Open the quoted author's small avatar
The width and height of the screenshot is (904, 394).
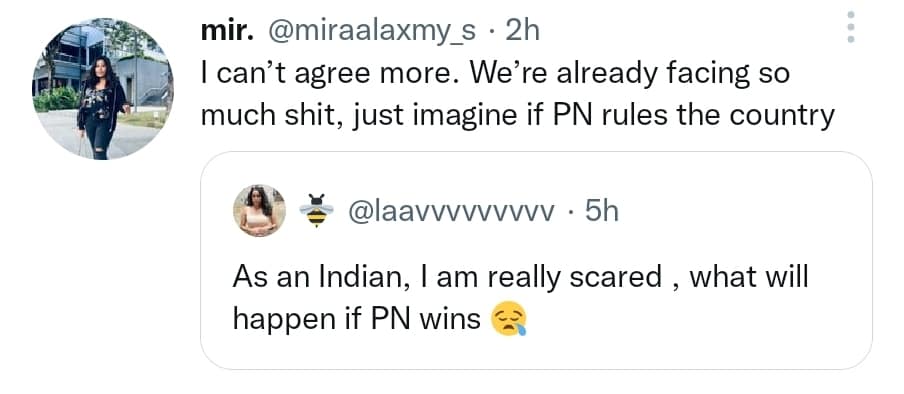point(259,211)
